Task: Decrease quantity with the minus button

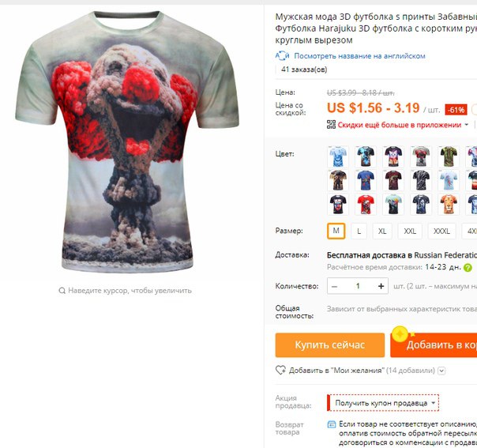Action: point(334,286)
